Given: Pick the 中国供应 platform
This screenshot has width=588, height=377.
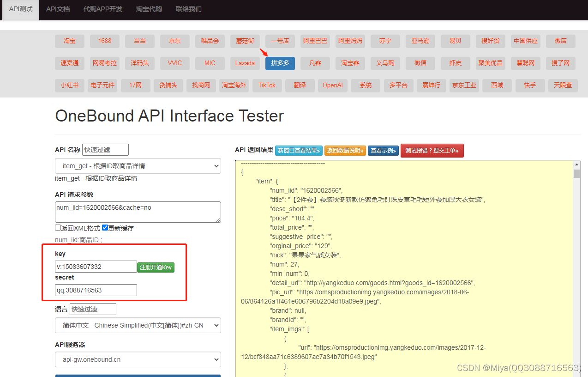Looking at the screenshot, I should (526, 41).
